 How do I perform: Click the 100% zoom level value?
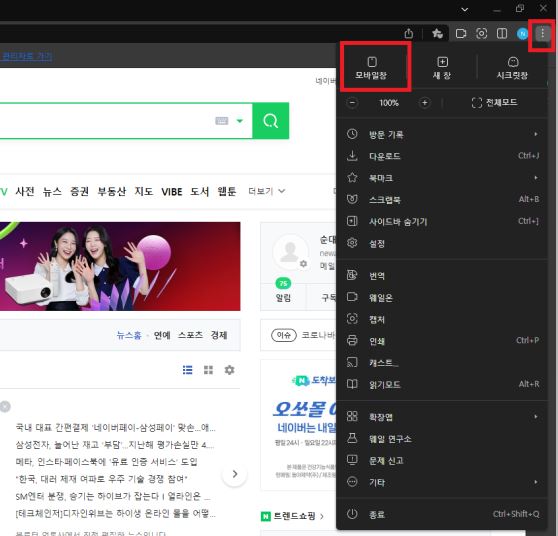pyautogui.click(x=389, y=103)
